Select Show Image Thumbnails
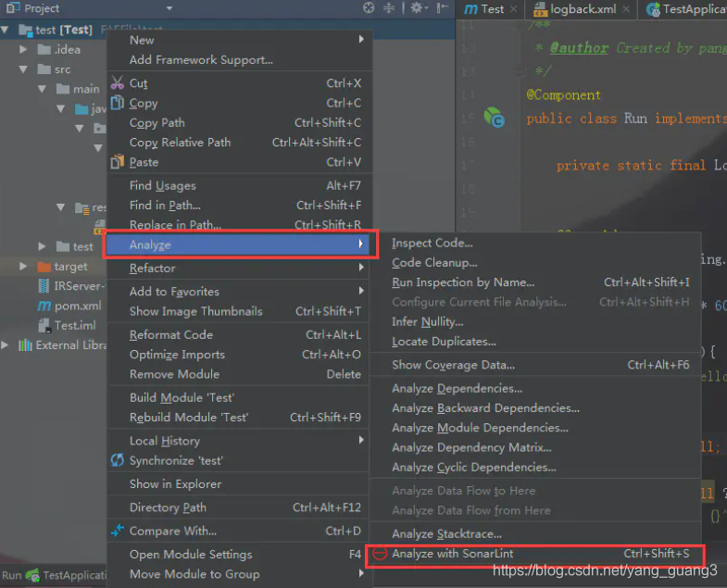727x588 pixels. tap(239, 311)
